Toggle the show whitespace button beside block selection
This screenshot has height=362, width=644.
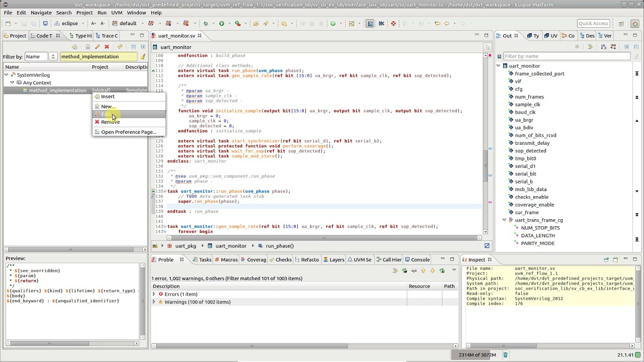point(381,23)
